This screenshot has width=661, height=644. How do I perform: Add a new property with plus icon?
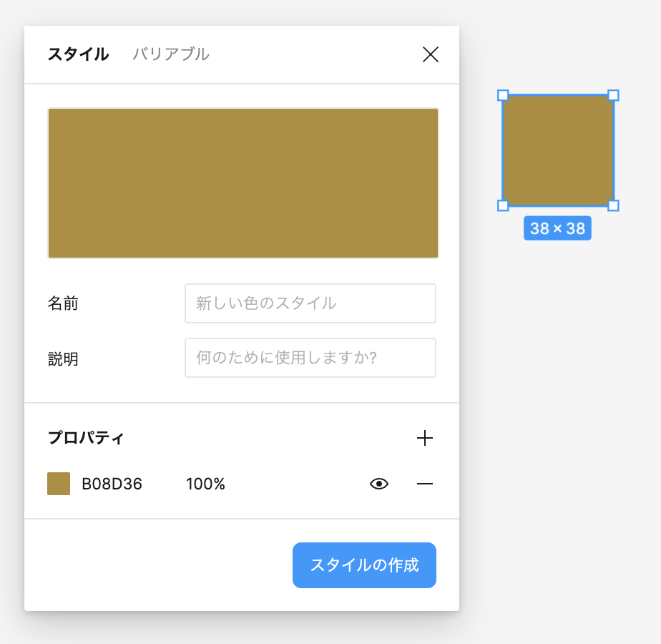coord(425,438)
